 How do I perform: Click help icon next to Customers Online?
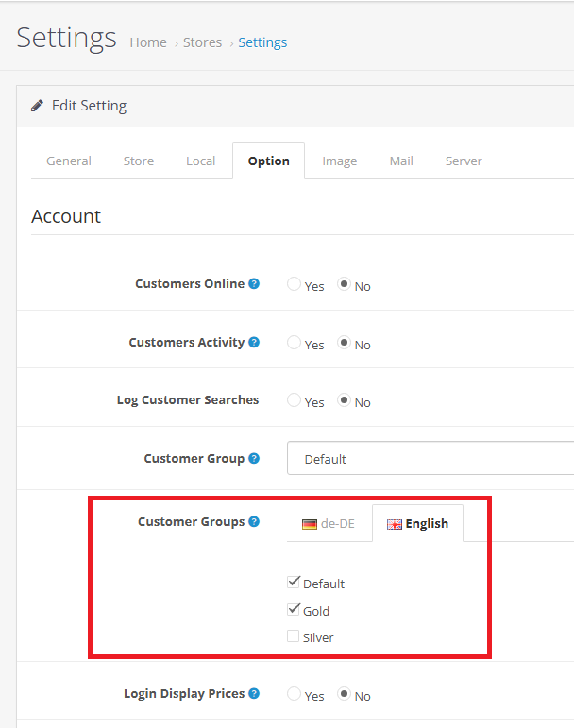(x=254, y=284)
